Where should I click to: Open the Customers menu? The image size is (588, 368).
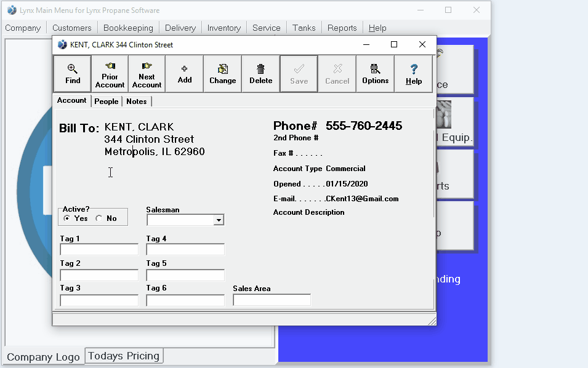pos(71,28)
